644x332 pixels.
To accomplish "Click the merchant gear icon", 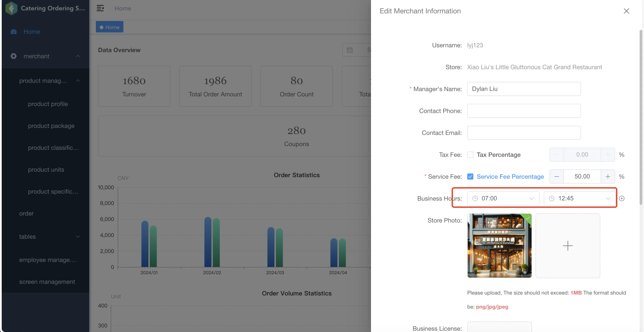I will [x=14, y=56].
